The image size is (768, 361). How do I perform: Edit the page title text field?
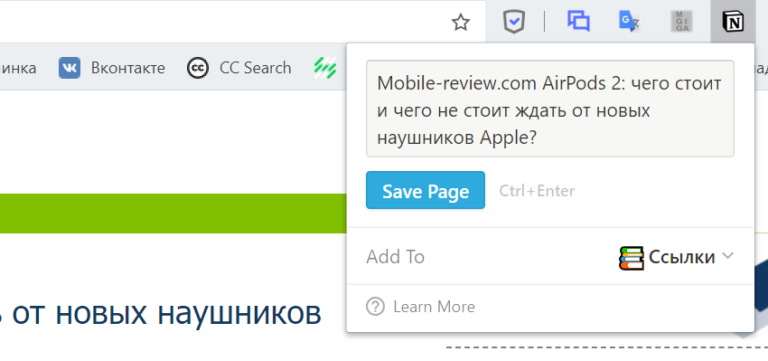point(550,109)
